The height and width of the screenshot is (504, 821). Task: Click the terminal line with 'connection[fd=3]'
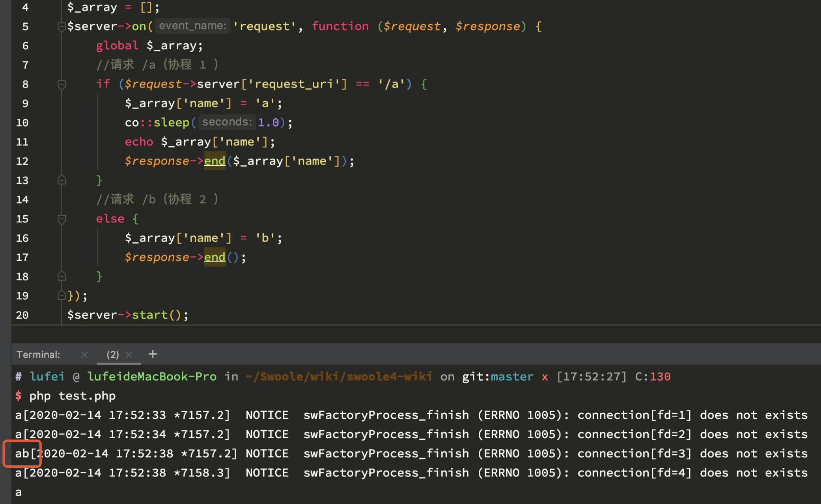[x=412, y=454]
